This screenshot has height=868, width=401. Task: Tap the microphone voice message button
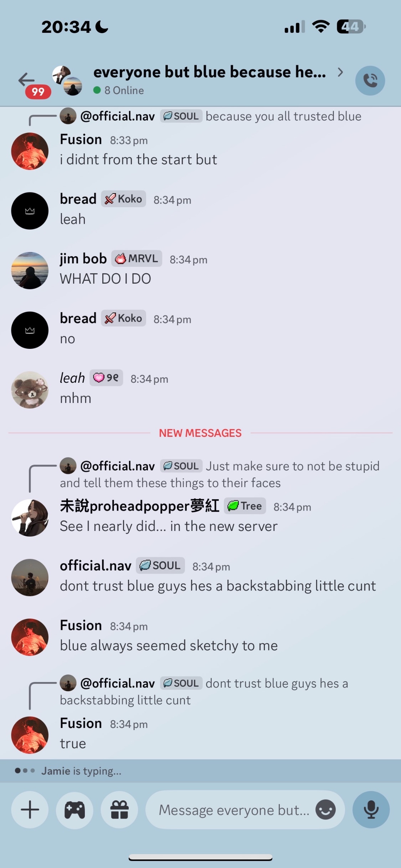pyautogui.click(x=371, y=810)
